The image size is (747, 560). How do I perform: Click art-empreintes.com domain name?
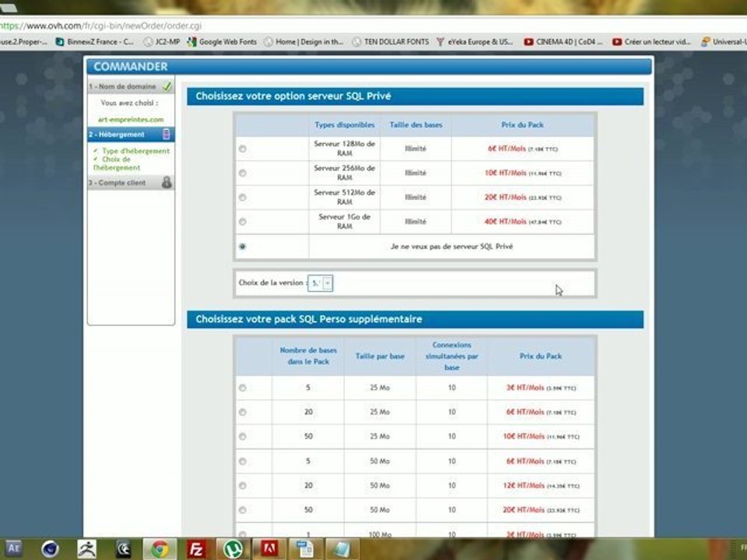(131, 120)
